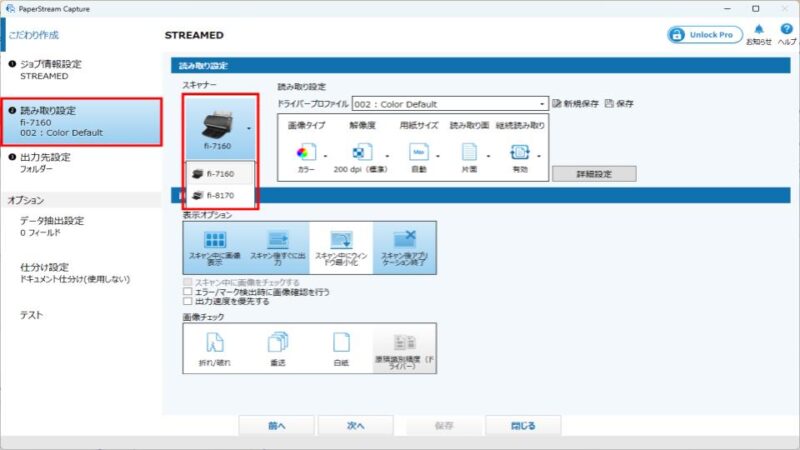The height and width of the screenshot is (450, 800).
Task: Open the 読み取り設定 step in sidebar
Action: pos(82,122)
